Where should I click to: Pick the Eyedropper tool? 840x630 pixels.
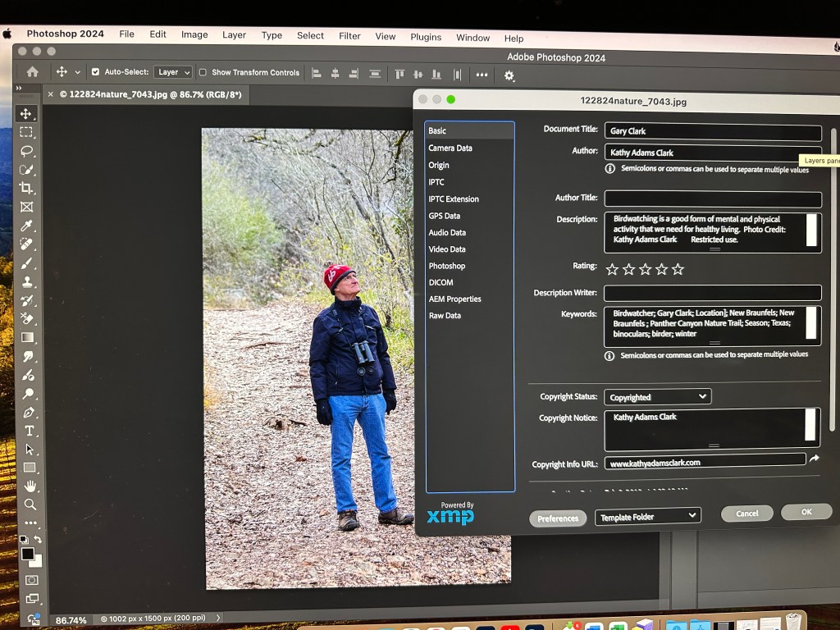pos(27,226)
